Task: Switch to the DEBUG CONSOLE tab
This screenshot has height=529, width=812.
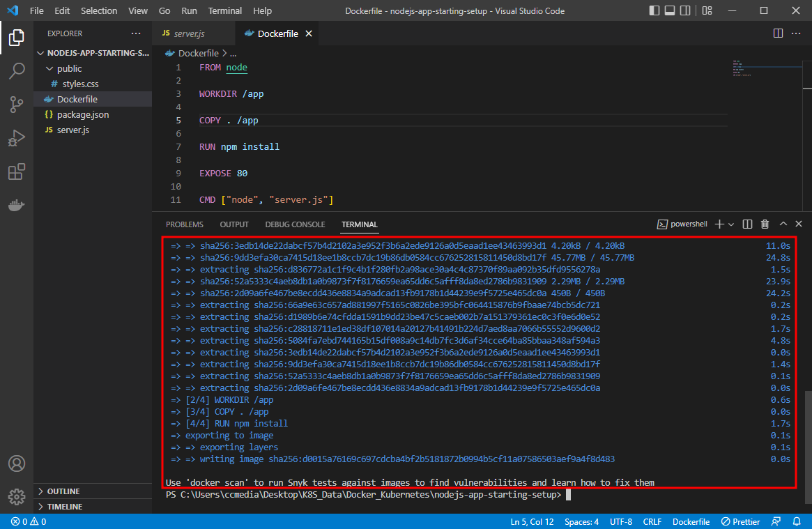Action: pos(296,224)
